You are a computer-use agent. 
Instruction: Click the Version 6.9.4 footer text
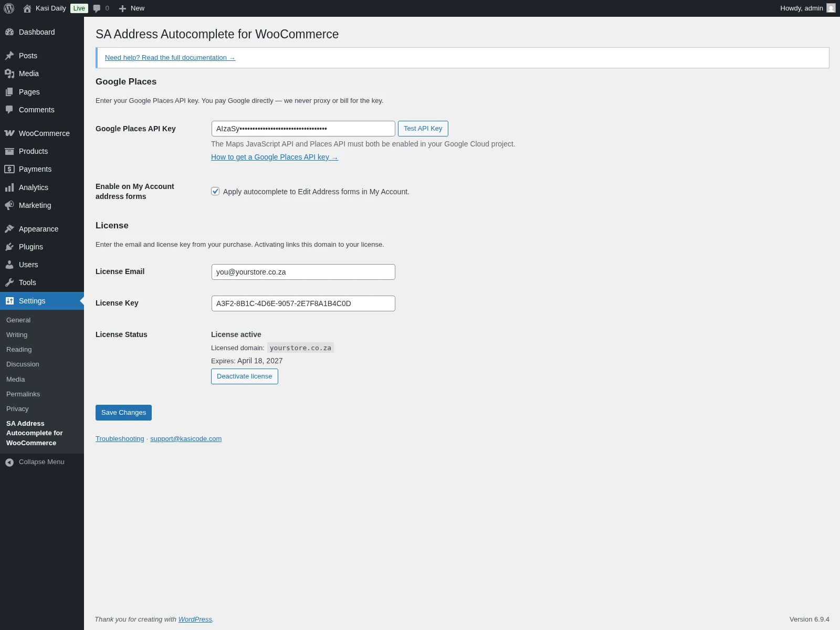click(810, 619)
